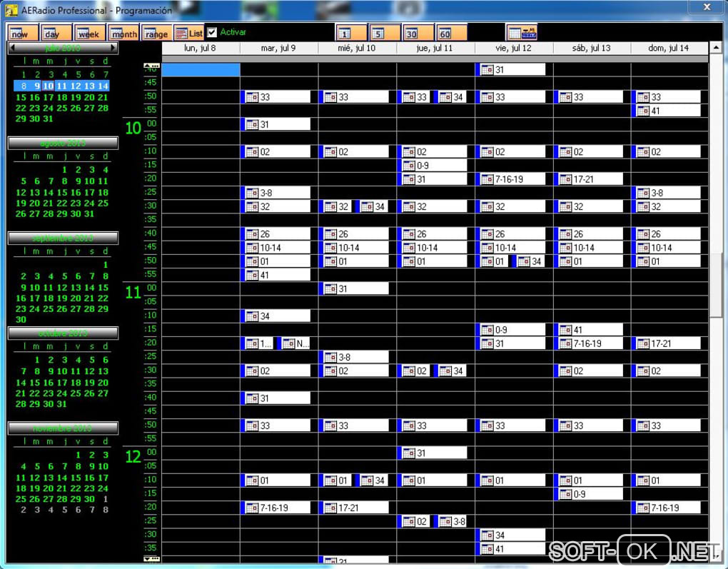Open event 34 on Thursday at 9:50

tap(450, 97)
